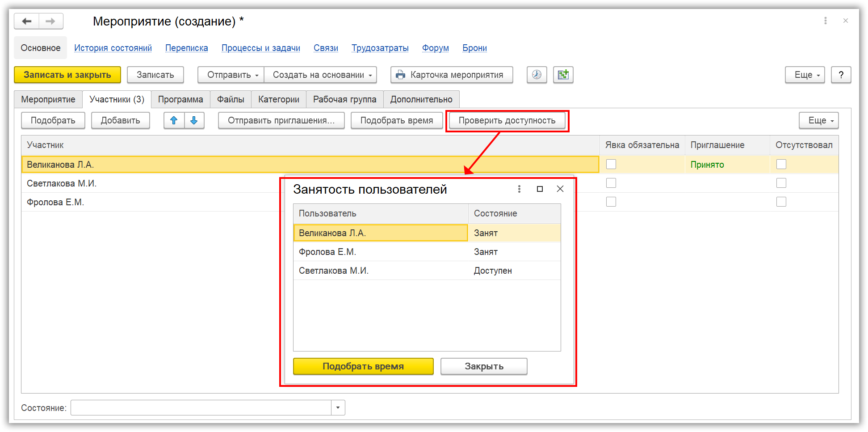
Task: Select Светлакова М.И. row in availability dialog
Action: click(x=380, y=271)
